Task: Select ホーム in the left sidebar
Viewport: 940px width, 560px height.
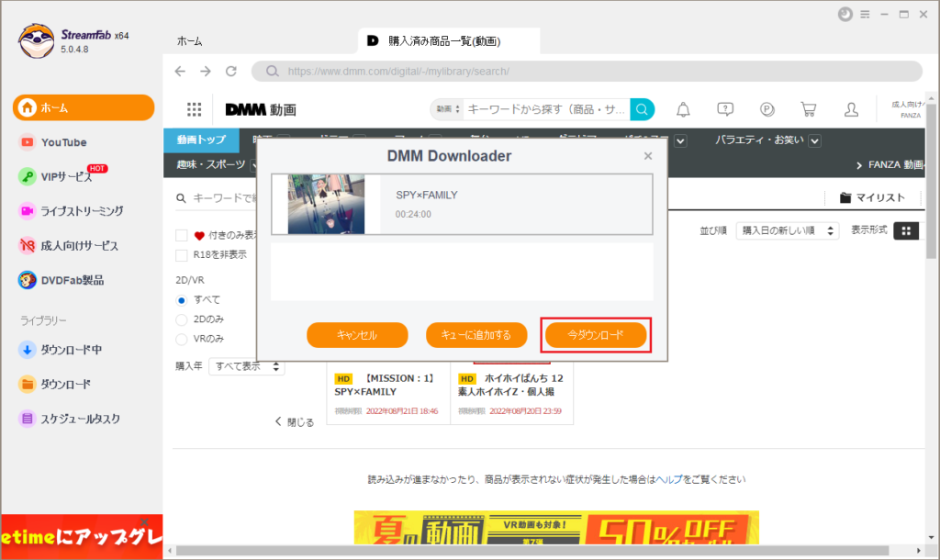Action: 84,107
